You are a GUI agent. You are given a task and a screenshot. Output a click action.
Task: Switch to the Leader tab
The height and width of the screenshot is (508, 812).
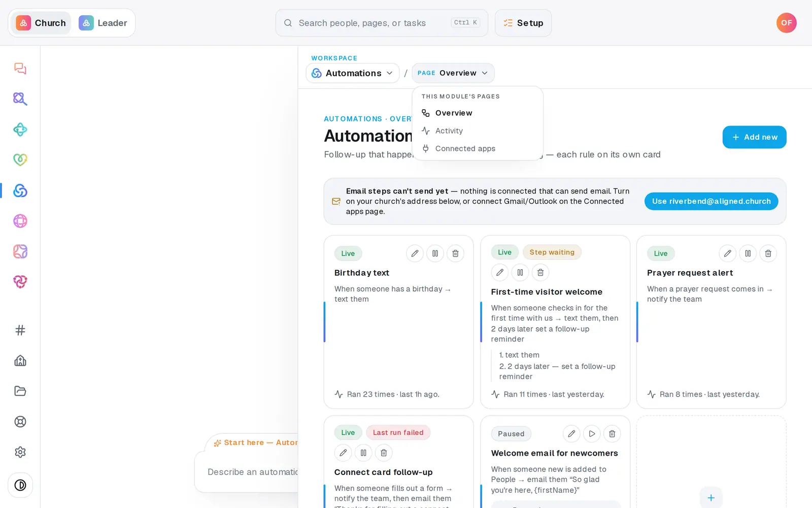(x=103, y=23)
